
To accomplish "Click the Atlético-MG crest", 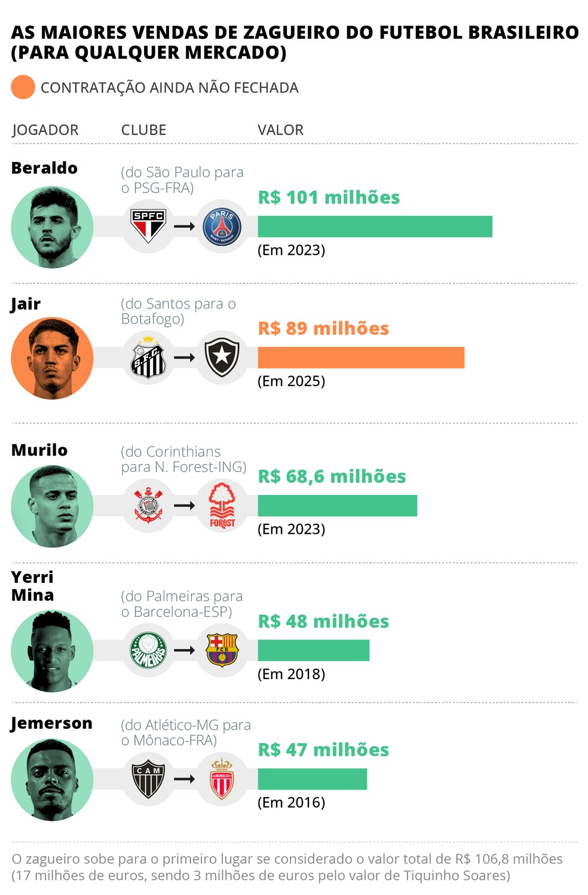I will [x=148, y=779].
